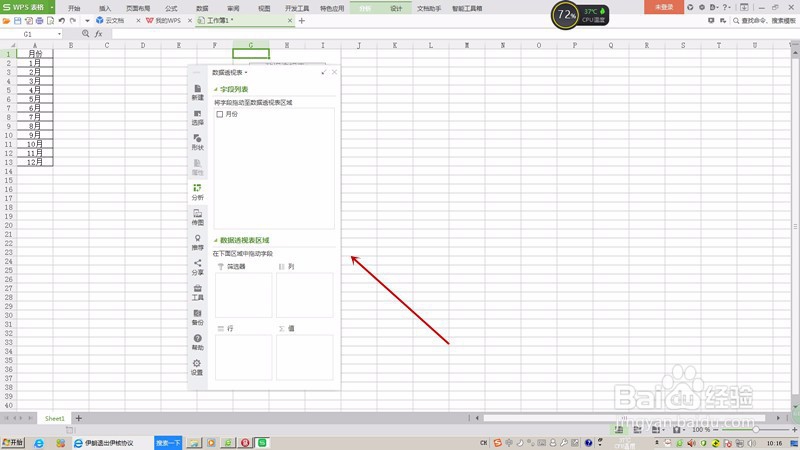Click the 列 drop area box
This screenshot has height=450, width=800.
coord(305,295)
